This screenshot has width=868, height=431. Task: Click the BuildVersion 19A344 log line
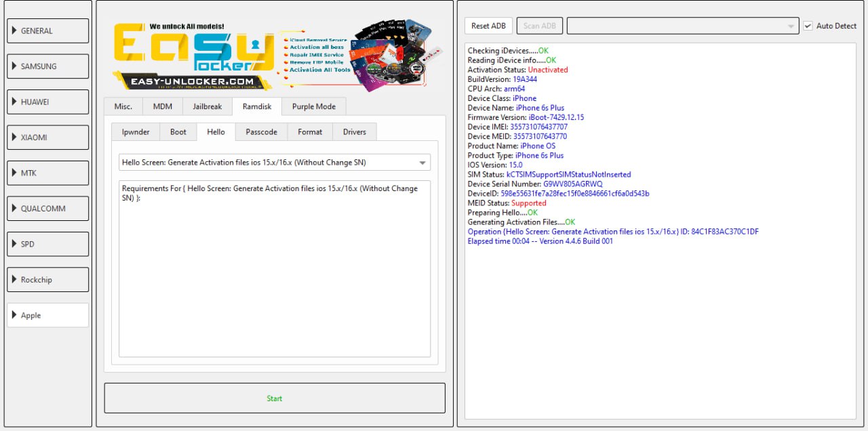[502, 79]
